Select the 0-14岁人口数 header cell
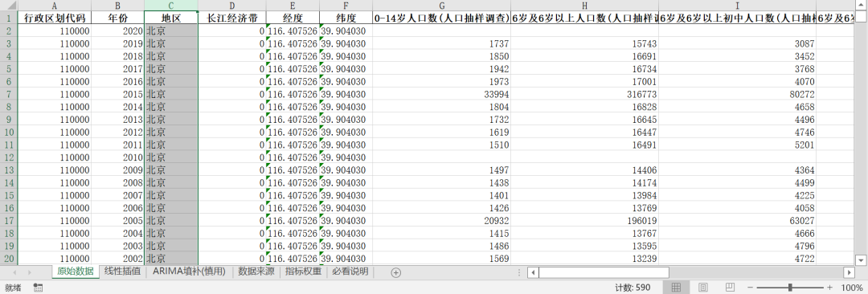 (442, 18)
